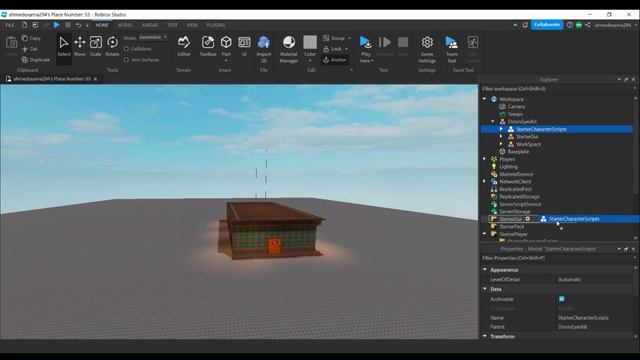Click the quick-access blue Play button
Screen dimensions: 640x360
click(x=56, y=25)
